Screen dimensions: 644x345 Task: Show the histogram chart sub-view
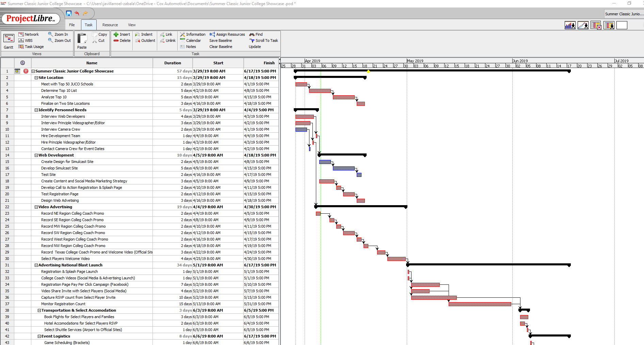click(x=570, y=25)
